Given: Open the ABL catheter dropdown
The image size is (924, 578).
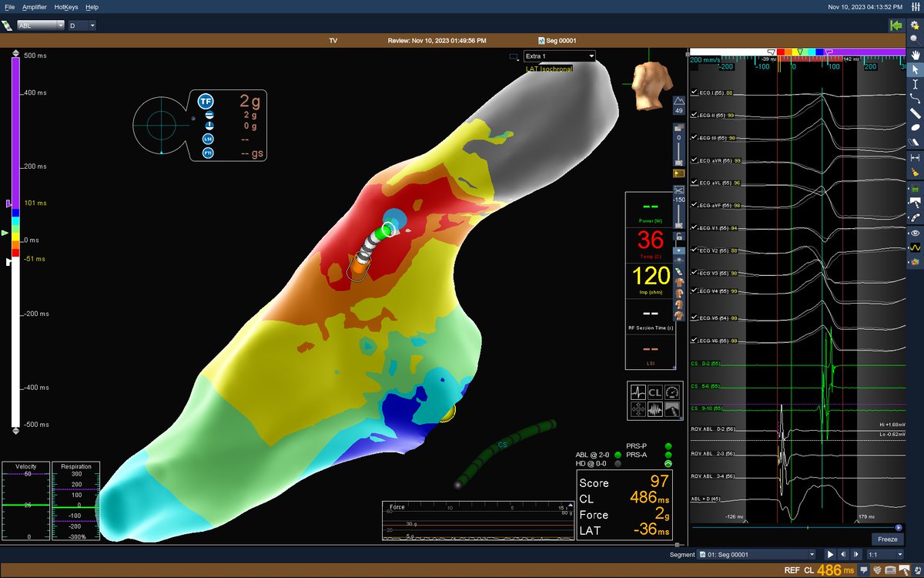Looking at the screenshot, I should point(41,25).
